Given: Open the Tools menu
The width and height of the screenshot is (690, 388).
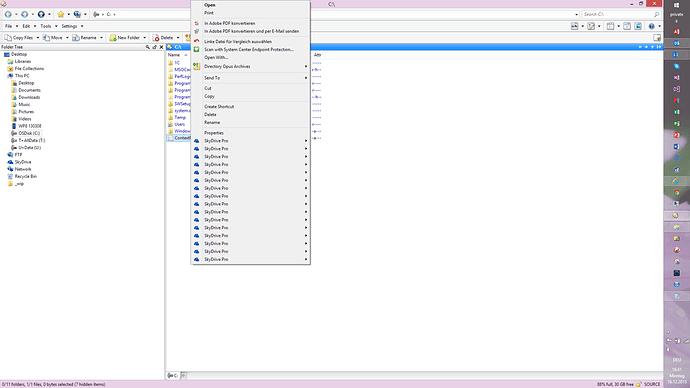Looking at the screenshot, I should click(46, 26).
